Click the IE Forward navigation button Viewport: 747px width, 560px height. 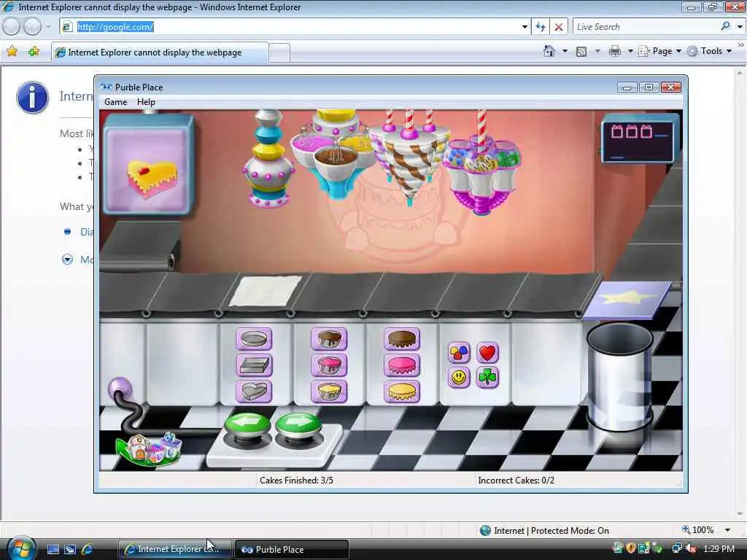(32, 27)
